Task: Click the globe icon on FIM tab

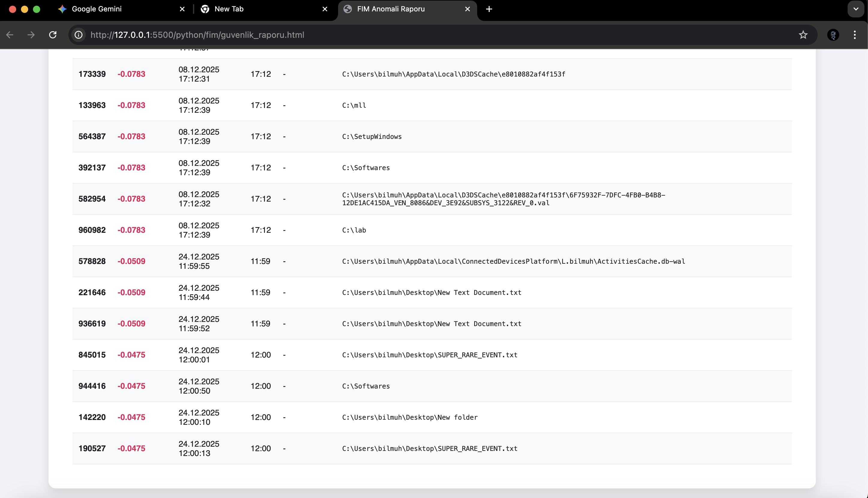Action: (x=348, y=9)
